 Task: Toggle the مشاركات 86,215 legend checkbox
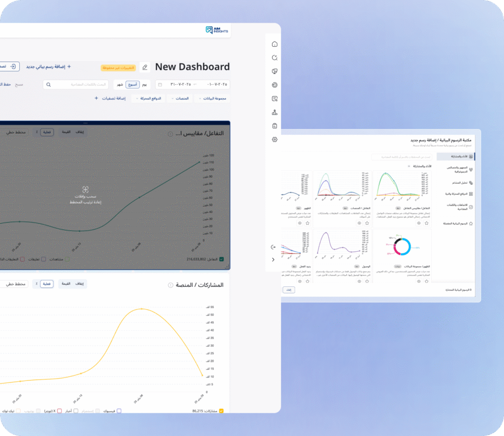coord(221,410)
